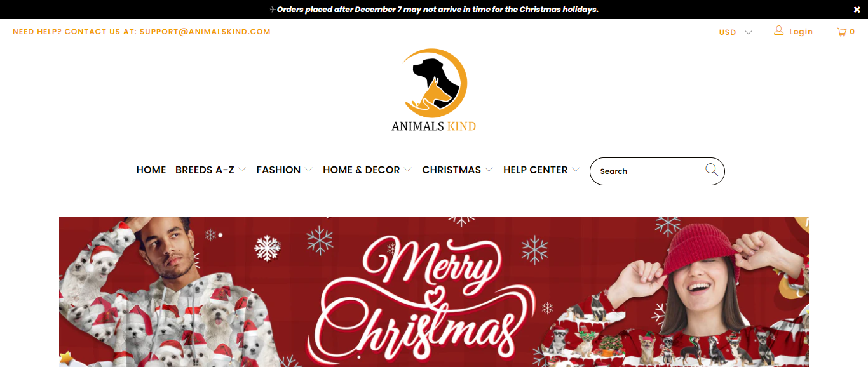
Task: Dismiss the holiday shipping announcement bar
Action: click(857, 10)
